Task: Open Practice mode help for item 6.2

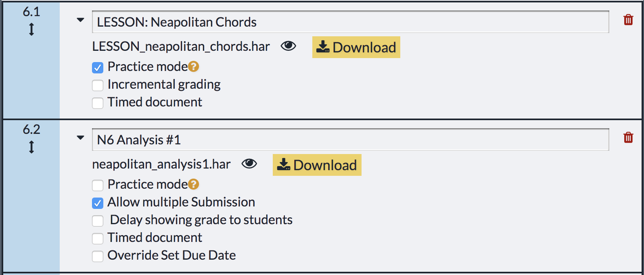Action: click(194, 184)
